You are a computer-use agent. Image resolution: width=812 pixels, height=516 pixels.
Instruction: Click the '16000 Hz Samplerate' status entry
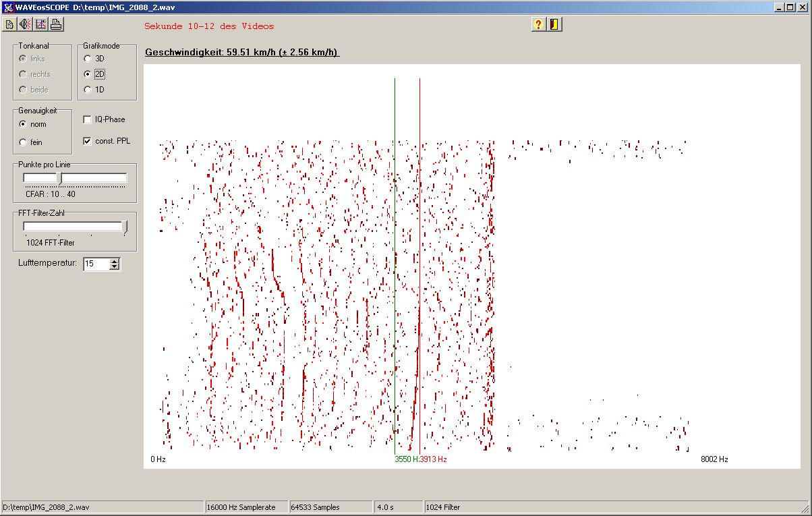[x=245, y=507]
